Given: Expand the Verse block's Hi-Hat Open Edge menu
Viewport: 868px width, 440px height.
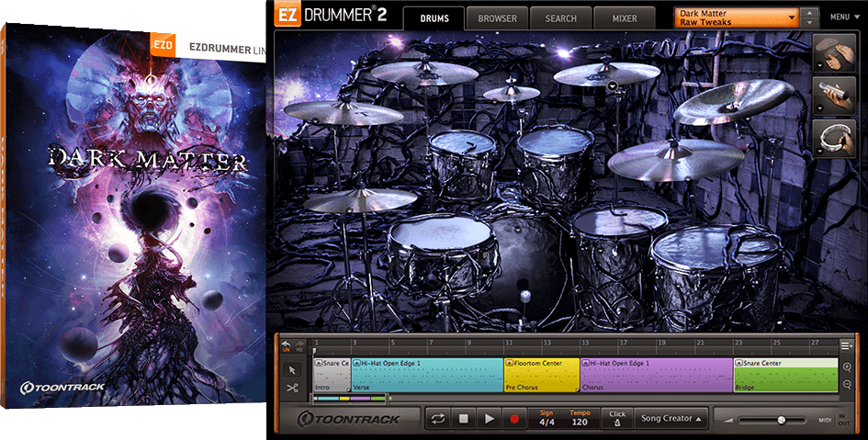Looking at the screenshot, I should point(357,363).
